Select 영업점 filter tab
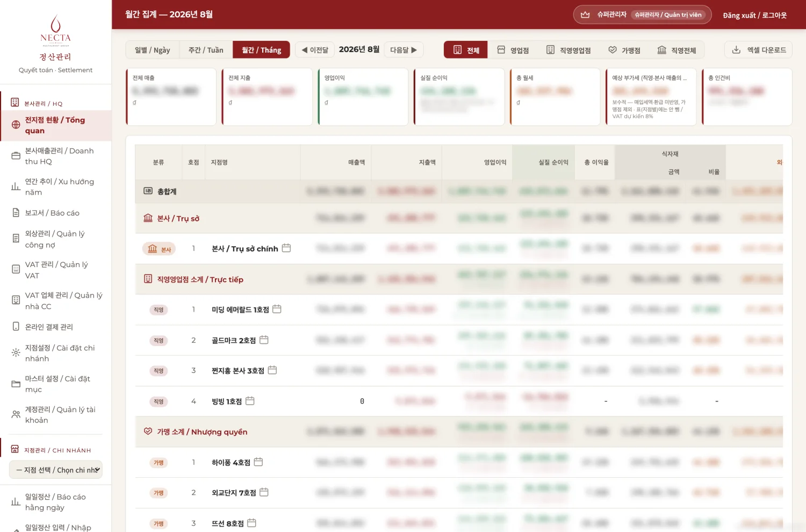The width and height of the screenshot is (806, 532). click(513, 50)
